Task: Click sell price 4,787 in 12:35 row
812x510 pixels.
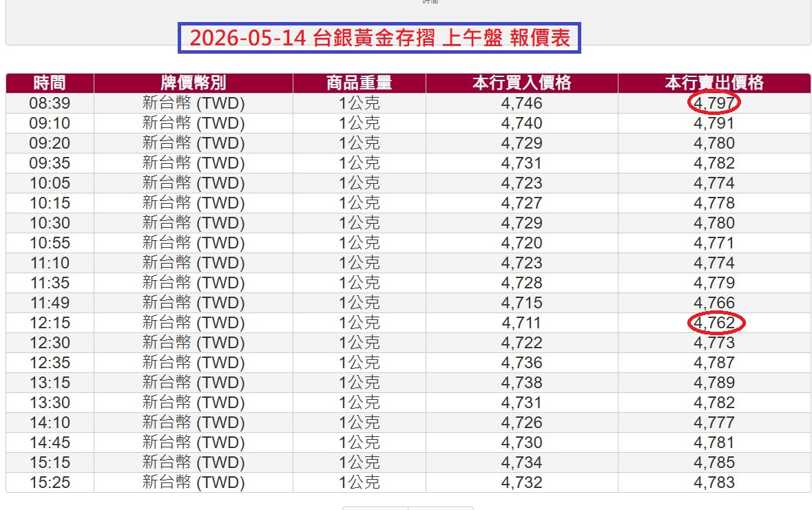Action: [x=714, y=363]
